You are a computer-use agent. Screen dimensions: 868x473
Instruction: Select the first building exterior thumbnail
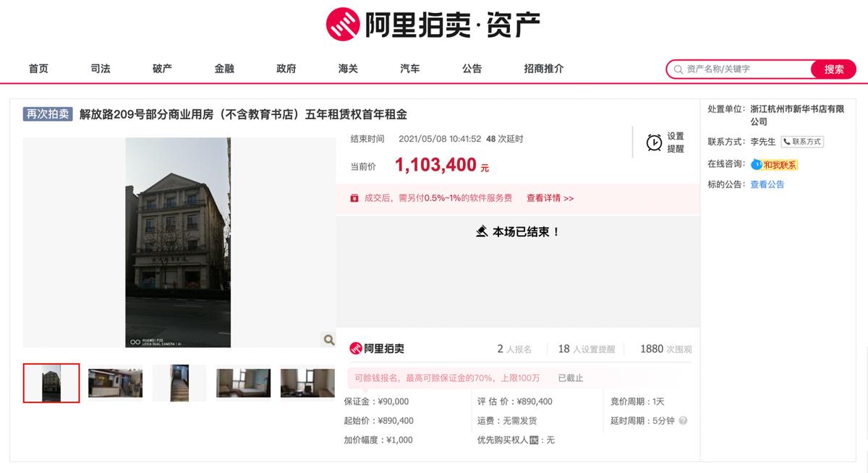click(x=51, y=383)
